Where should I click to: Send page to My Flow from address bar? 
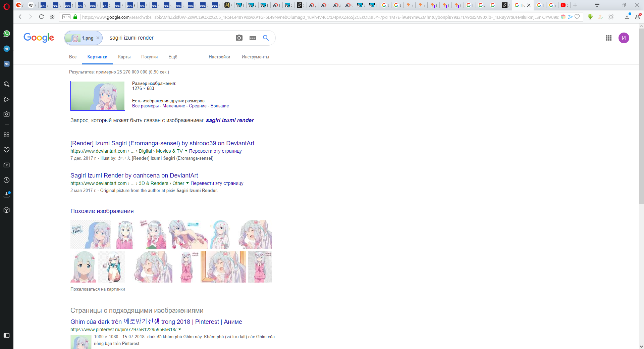coord(570,17)
